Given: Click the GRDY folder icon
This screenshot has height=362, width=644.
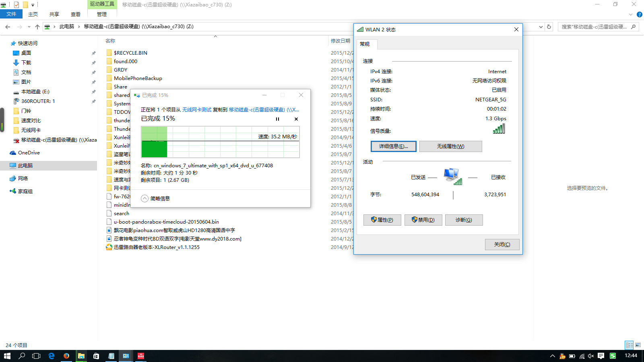Looking at the screenshot, I should tap(109, 70).
